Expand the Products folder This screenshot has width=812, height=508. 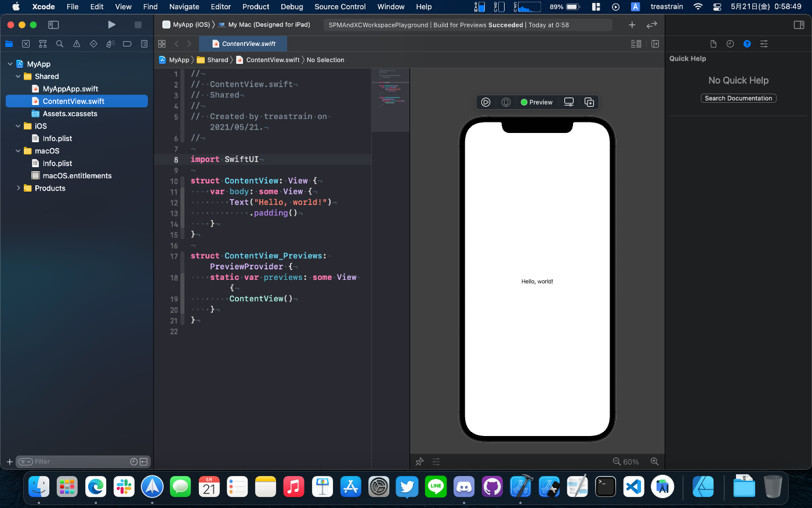tap(18, 188)
